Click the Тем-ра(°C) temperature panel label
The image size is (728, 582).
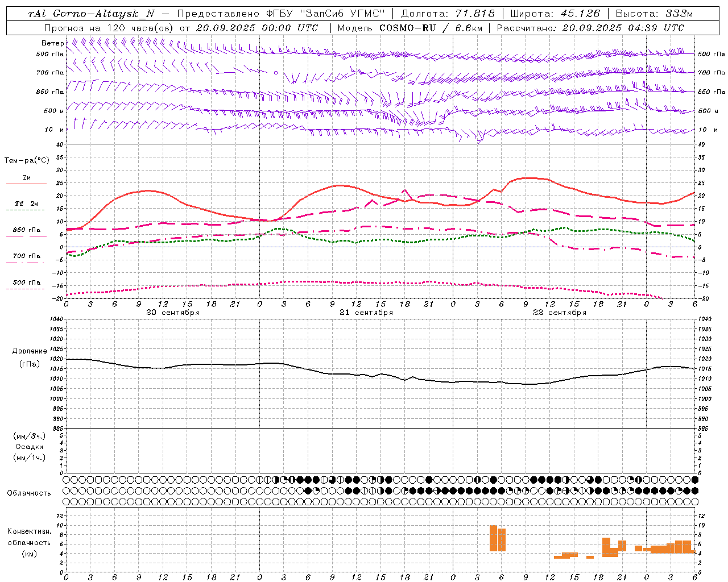point(27,161)
